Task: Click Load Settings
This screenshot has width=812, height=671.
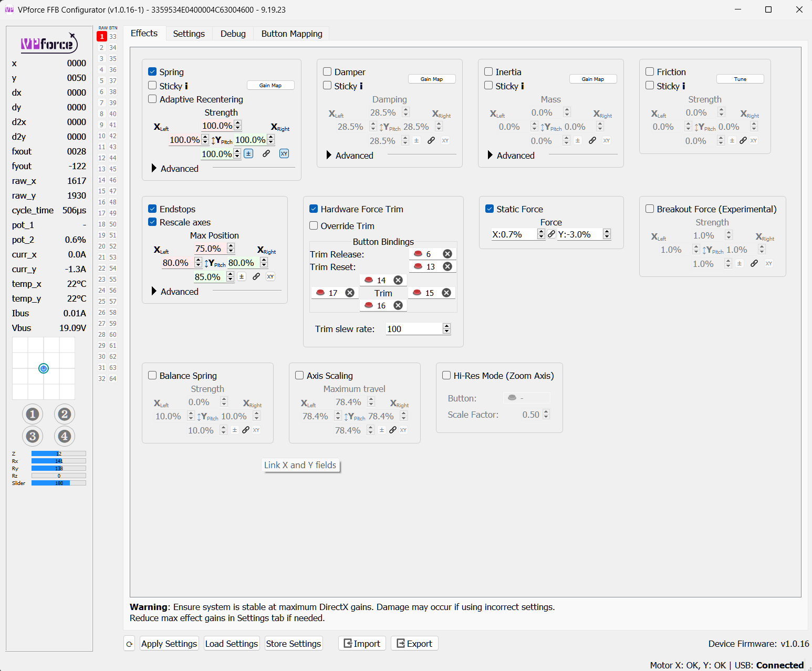Action: (232, 644)
